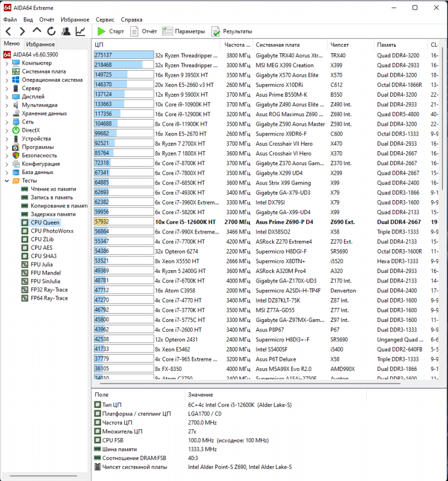The height and width of the screenshot is (481, 448).
Task: Open the Отчёт menu in menu bar
Action: click(x=47, y=19)
